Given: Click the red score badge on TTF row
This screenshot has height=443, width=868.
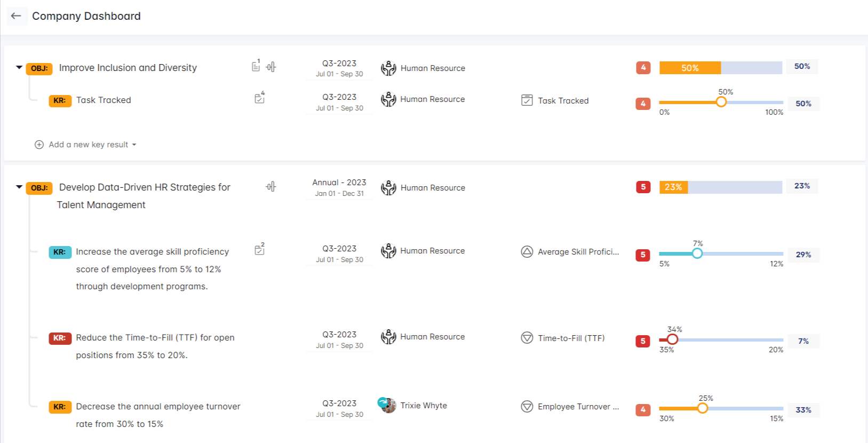Looking at the screenshot, I should [643, 341].
